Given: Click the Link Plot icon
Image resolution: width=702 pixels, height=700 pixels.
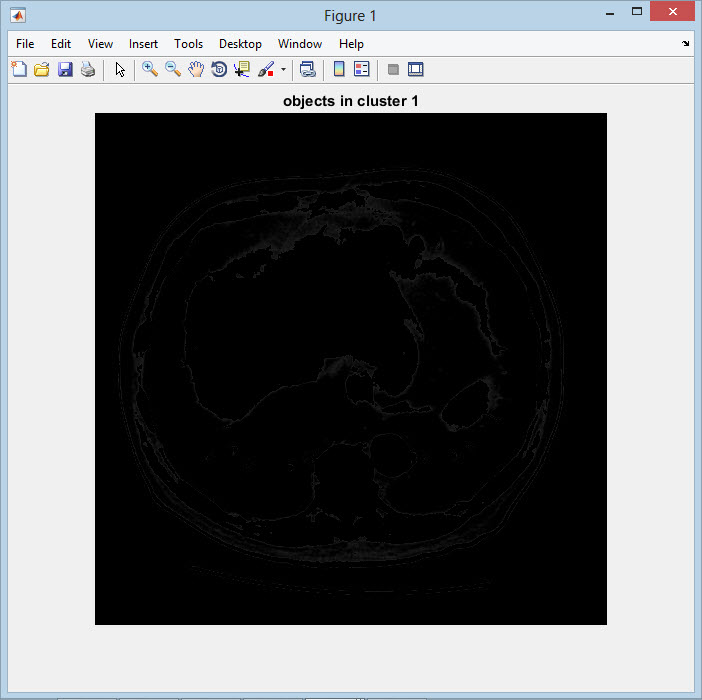Looking at the screenshot, I should (308, 69).
